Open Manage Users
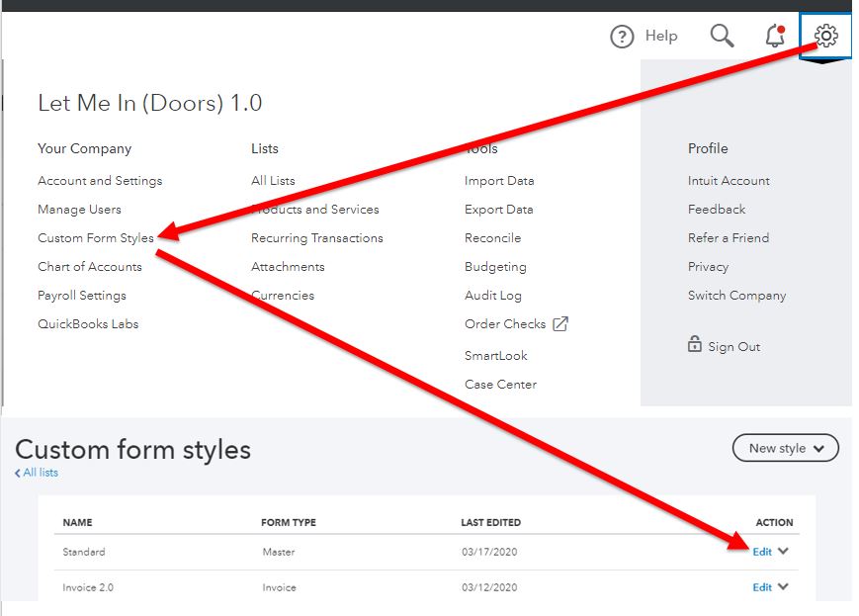The width and height of the screenshot is (859, 616). (79, 210)
